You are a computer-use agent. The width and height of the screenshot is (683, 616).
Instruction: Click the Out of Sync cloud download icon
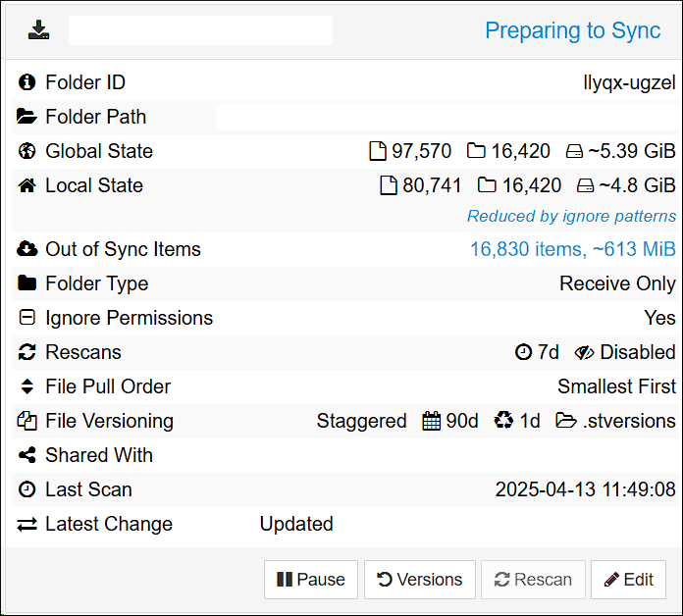point(27,249)
